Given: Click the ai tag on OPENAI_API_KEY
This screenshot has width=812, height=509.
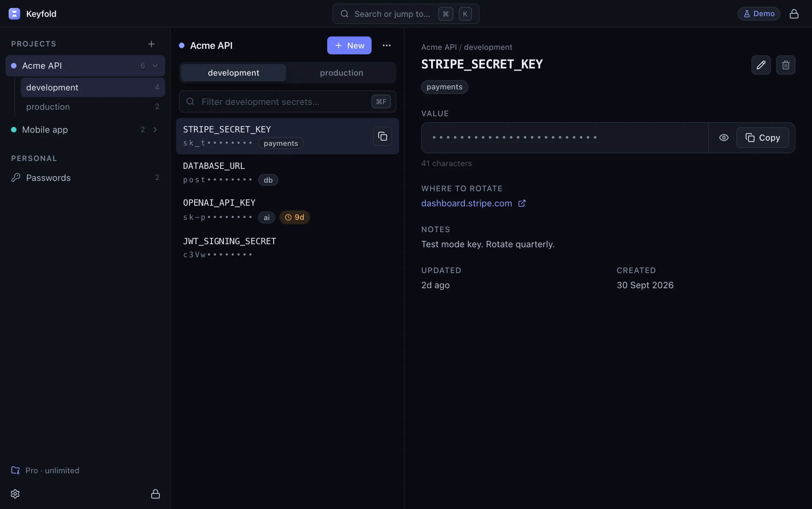Looking at the screenshot, I should click(x=267, y=217).
